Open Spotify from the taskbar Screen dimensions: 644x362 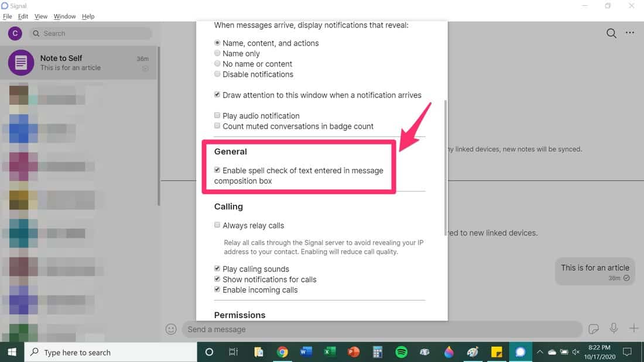click(401, 352)
